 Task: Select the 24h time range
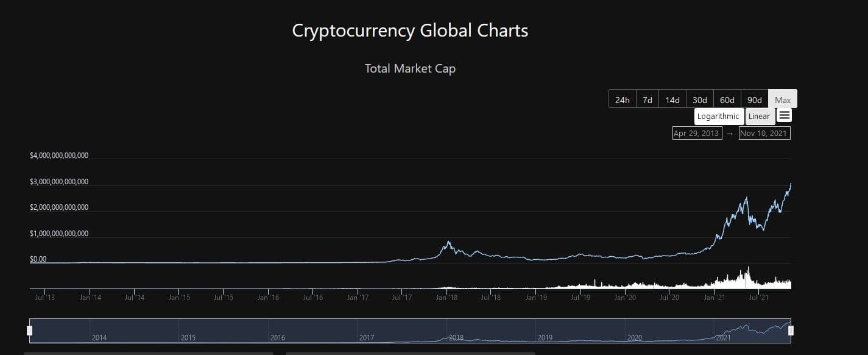[622, 99]
